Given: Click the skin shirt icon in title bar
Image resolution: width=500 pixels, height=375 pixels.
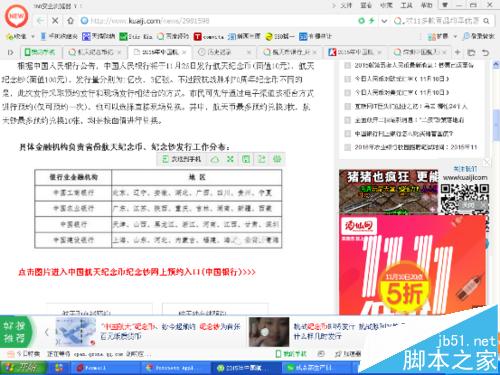Looking at the screenshot, I should [x=445, y=5].
